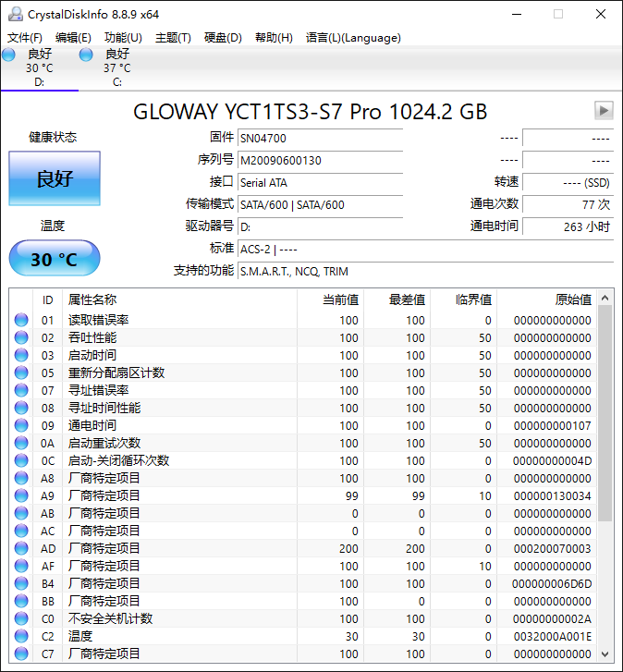This screenshot has width=623, height=672.
Task: Click the status orb for attribute 01 读取错误率
Action: click(x=21, y=320)
